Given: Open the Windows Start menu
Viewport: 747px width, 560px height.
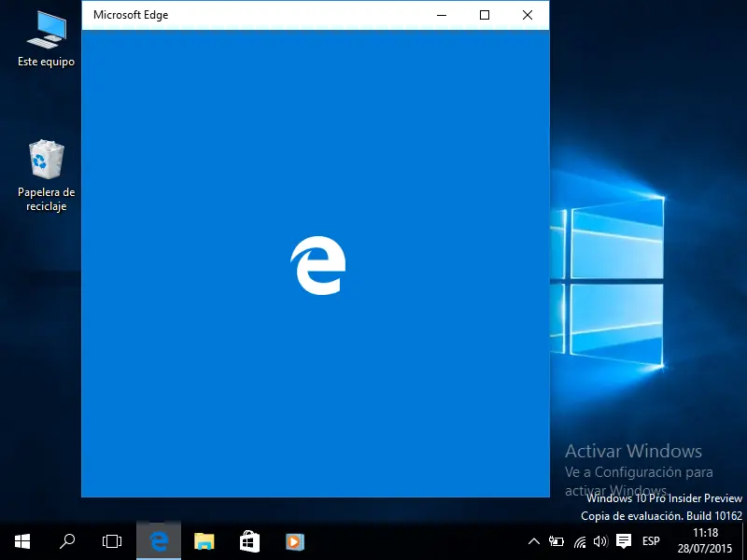Looking at the screenshot, I should 22,541.
